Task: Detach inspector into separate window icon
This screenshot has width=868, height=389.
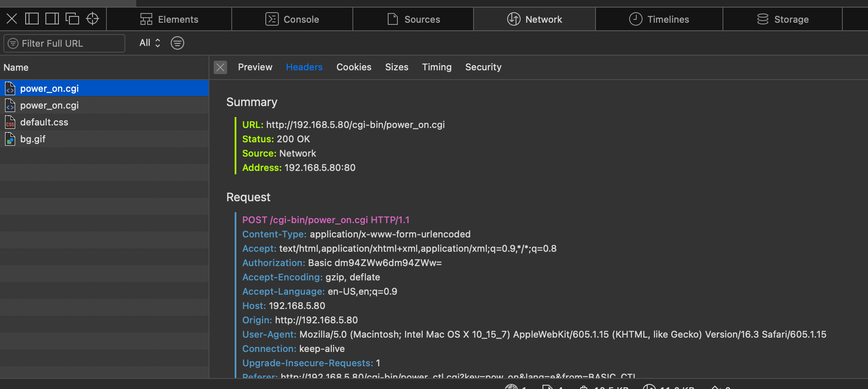Action: click(x=72, y=19)
